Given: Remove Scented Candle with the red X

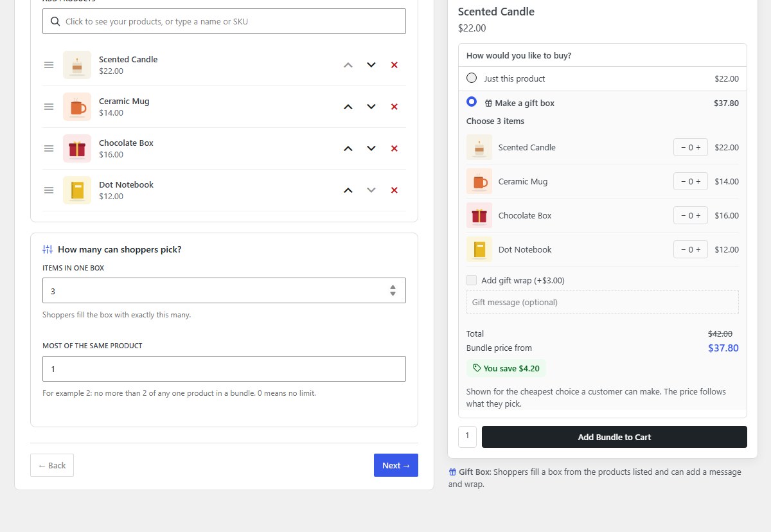Looking at the screenshot, I should click(x=394, y=65).
